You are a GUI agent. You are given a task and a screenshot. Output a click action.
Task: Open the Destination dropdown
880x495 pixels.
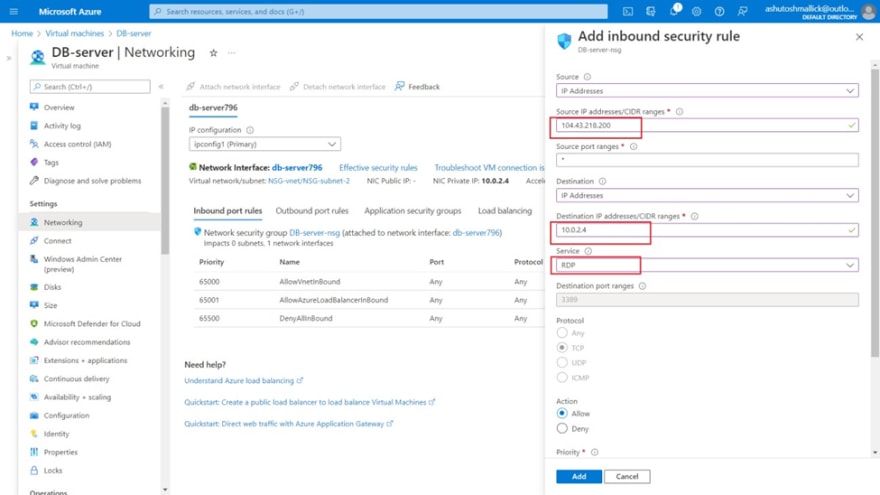tap(707, 195)
